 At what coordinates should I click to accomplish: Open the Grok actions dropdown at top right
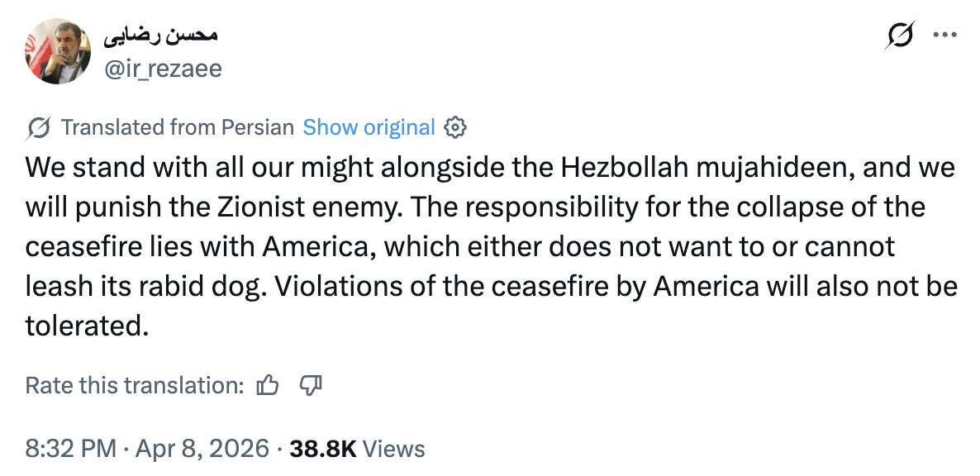[x=901, y=35]
